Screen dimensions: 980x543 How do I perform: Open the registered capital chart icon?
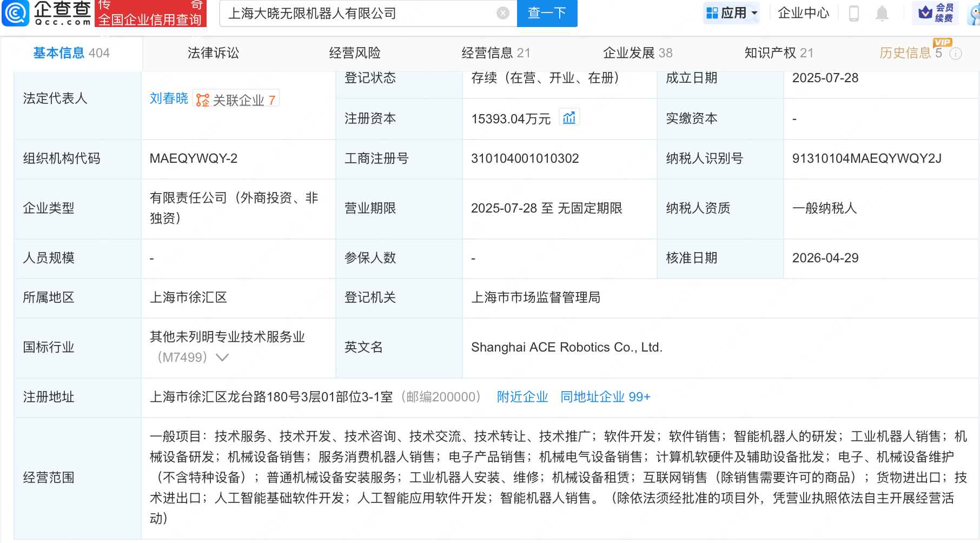(569, 117)
